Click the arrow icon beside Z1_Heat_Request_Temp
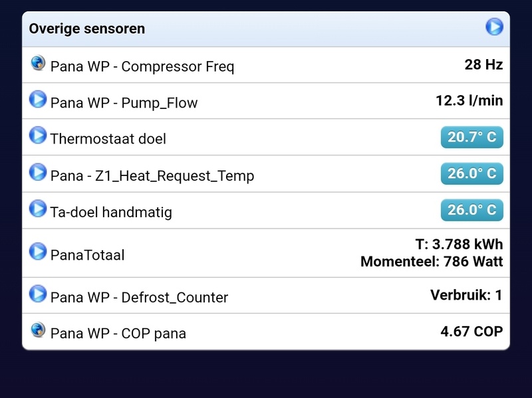 point(38,172)
